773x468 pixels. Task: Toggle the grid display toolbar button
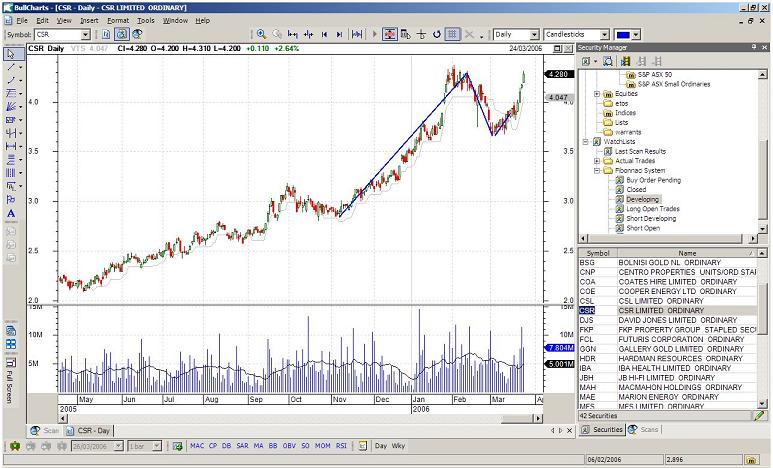tap(452, 34)
